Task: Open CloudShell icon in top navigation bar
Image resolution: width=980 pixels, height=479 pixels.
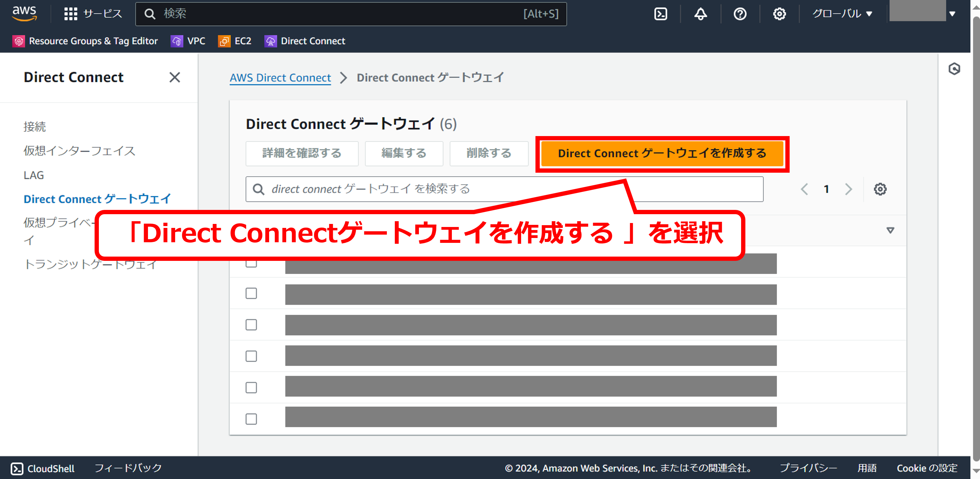Action: pyautogui.click(x=661, y=14)
